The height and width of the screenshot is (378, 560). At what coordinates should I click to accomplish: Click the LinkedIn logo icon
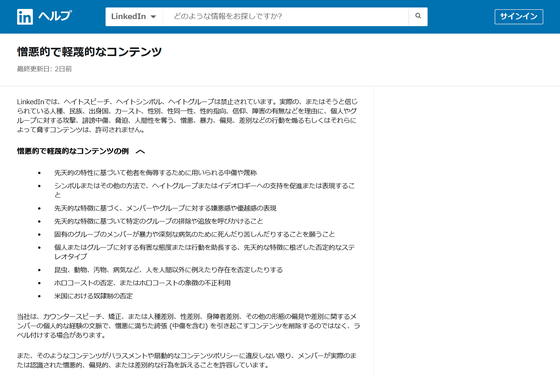pyautogui.click(x=25, y=16)
